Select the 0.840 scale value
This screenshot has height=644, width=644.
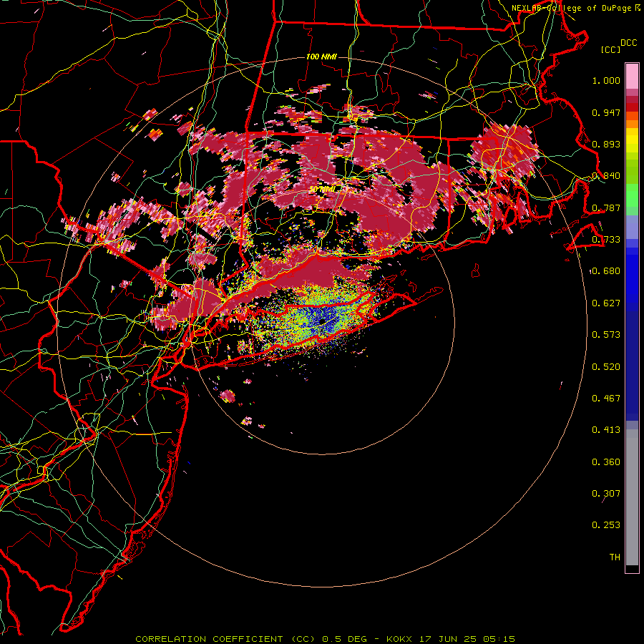[606, 176]
